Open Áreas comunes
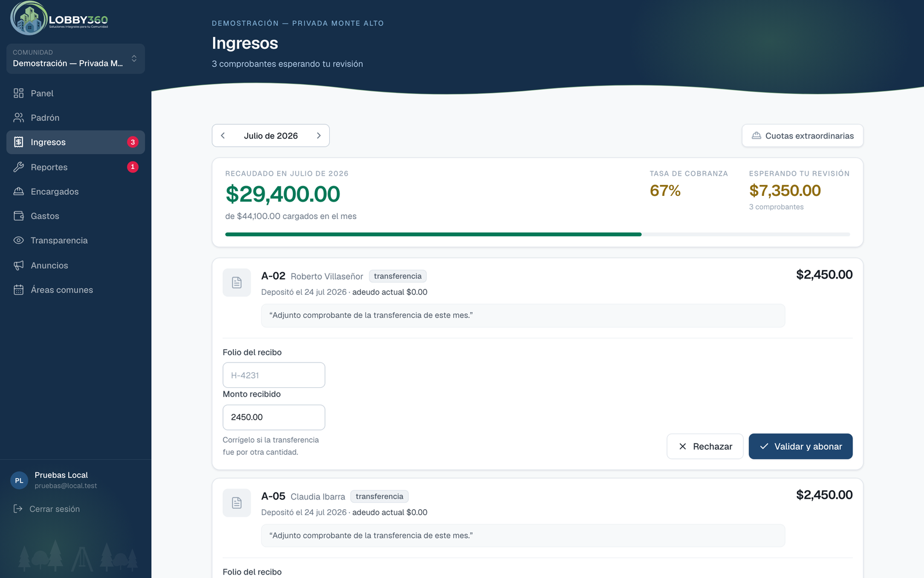 [x=76, y=290]
